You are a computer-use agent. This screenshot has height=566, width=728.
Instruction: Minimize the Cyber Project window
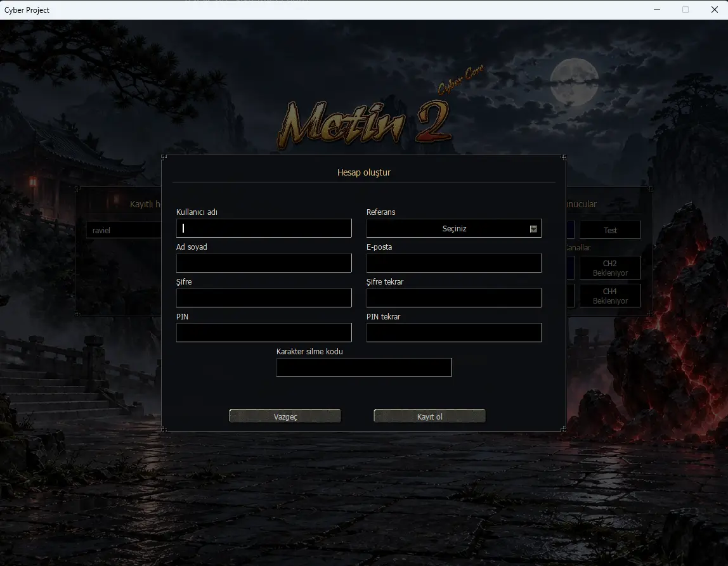click(657, 10)
